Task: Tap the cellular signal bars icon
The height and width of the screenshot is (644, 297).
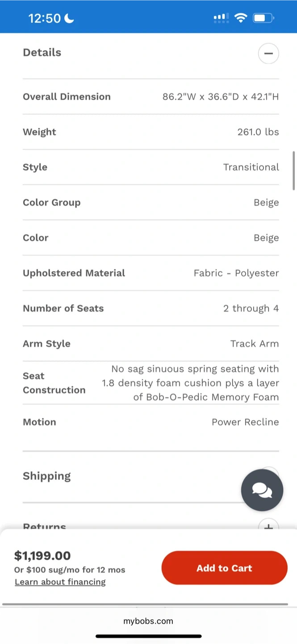Action: tap(220, 18)
